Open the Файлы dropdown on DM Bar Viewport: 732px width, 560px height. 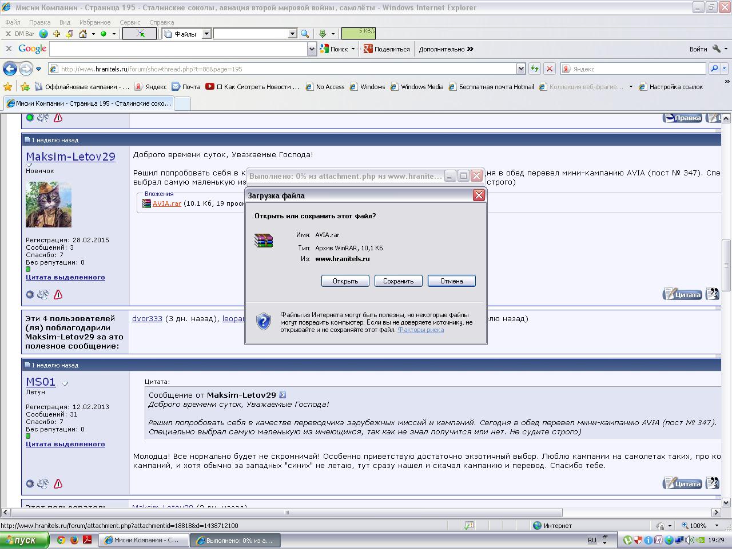(x=207, y=34)
